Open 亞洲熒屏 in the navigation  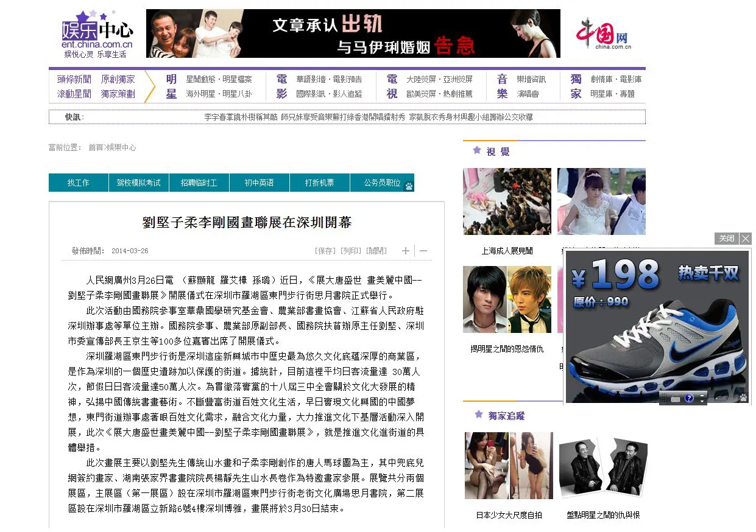(457, 79)
